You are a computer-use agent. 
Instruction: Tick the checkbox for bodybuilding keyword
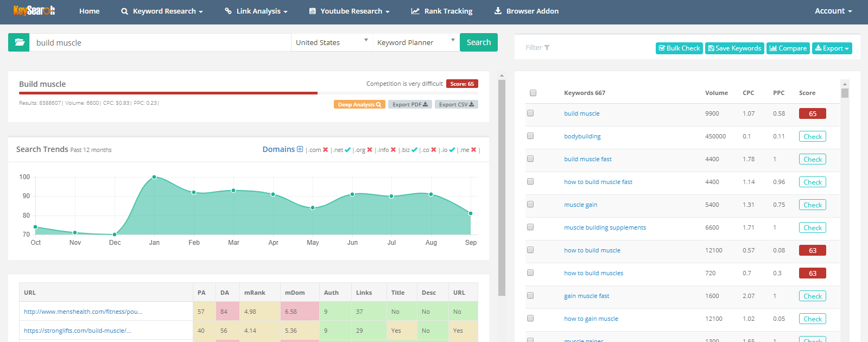pos(530,136)
